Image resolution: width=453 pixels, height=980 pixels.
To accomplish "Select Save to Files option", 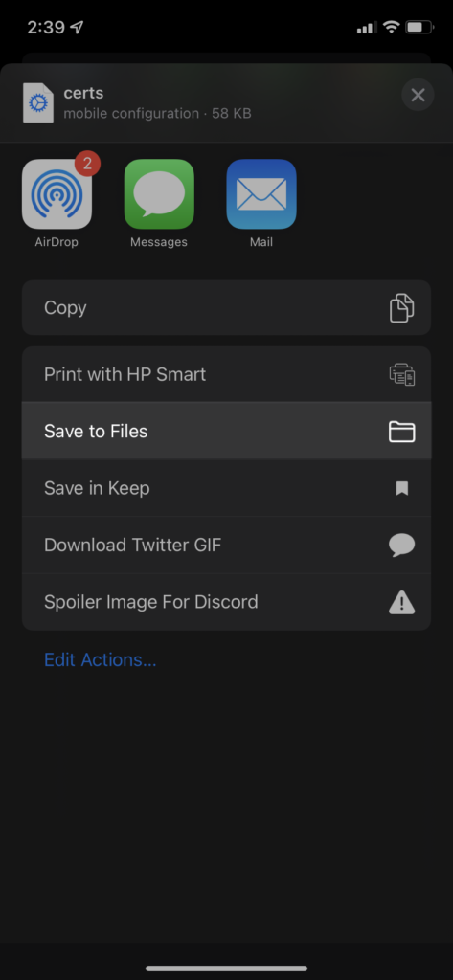I will point(226,432).
